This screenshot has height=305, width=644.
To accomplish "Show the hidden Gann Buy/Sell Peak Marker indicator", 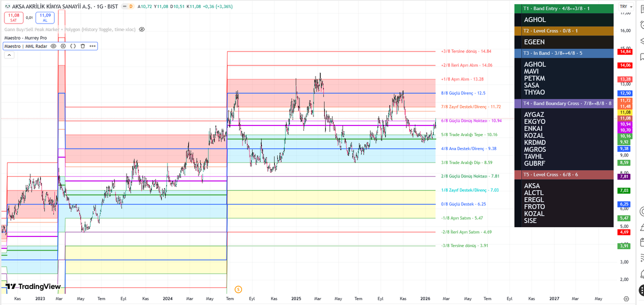I will [x=142, y=29].
